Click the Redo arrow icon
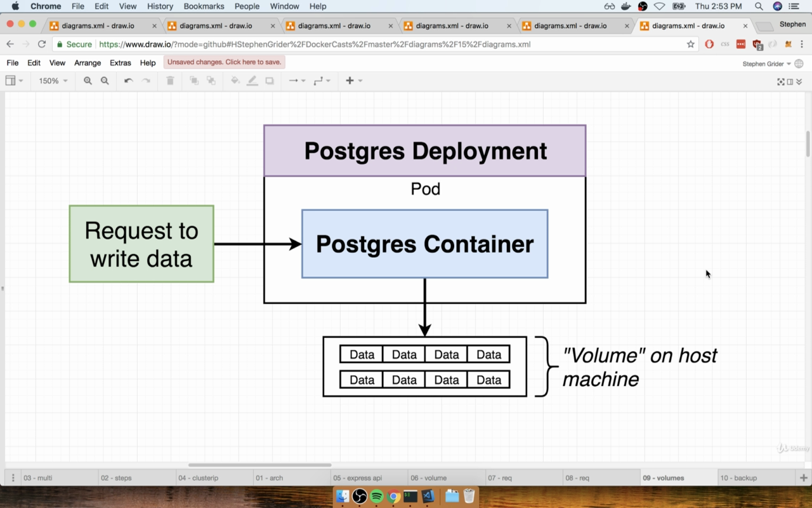This screenshot has width=812, height=508. coord(146,81)
